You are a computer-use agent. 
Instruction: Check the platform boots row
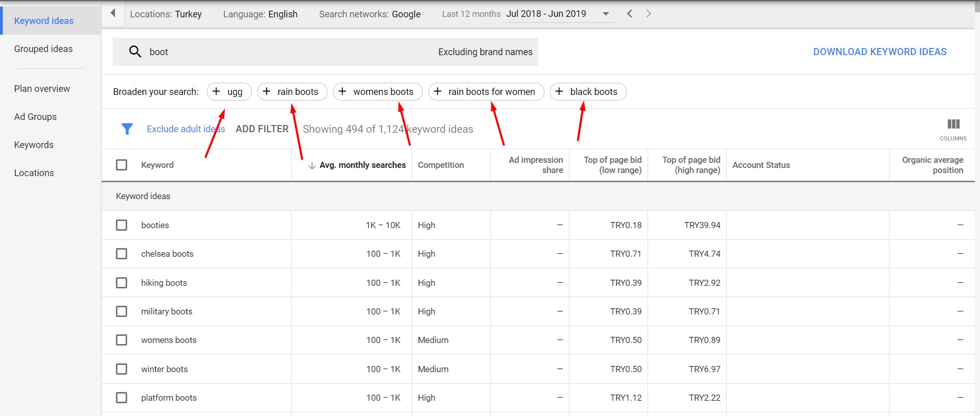coord(122,398)
